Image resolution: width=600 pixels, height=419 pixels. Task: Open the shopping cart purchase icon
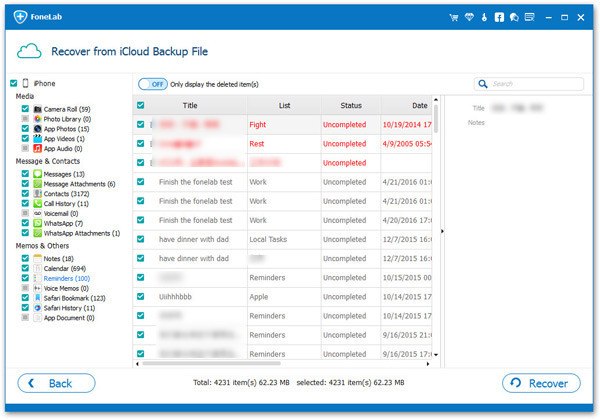click(454, 17)
